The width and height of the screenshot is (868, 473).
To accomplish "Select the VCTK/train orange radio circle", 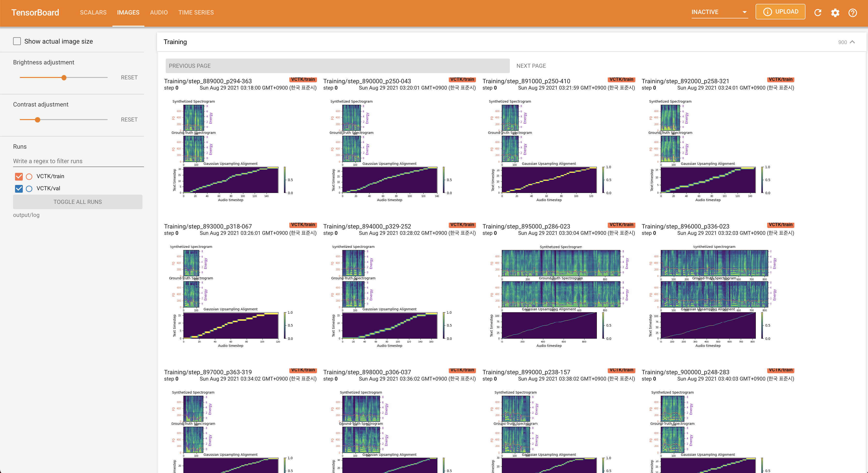I will click(29, 176).
